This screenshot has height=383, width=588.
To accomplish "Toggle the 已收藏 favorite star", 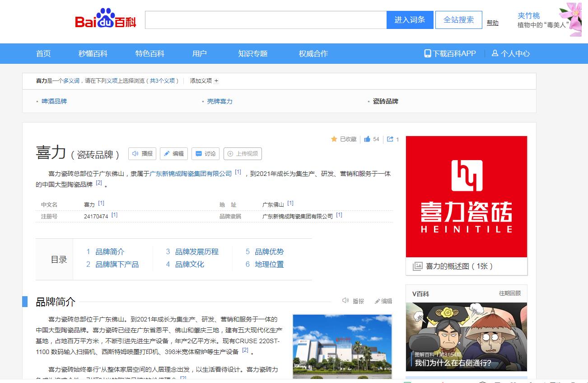I will click(x=334, y=139).
